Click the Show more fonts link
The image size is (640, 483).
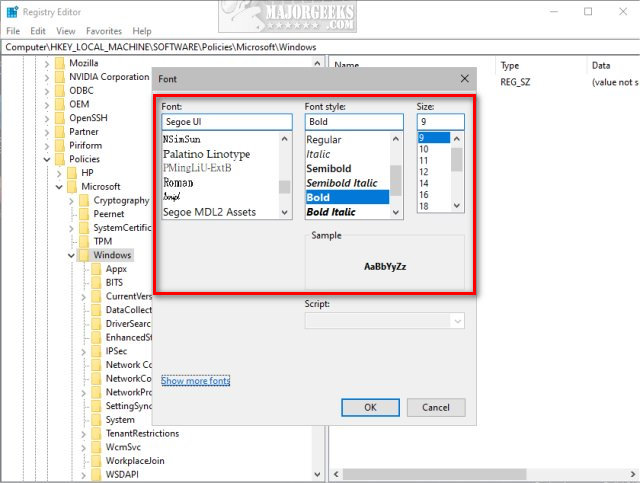(196, 381)
